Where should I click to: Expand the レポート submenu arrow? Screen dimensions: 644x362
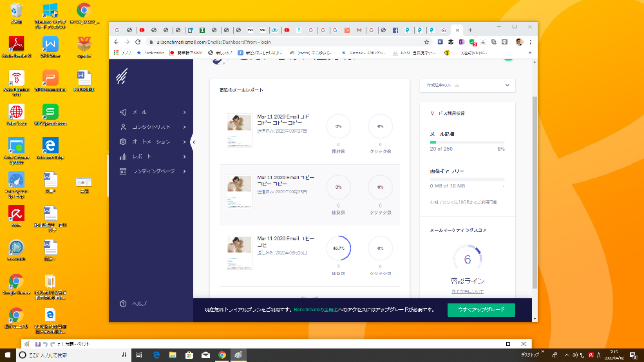(x=184, y=157)
